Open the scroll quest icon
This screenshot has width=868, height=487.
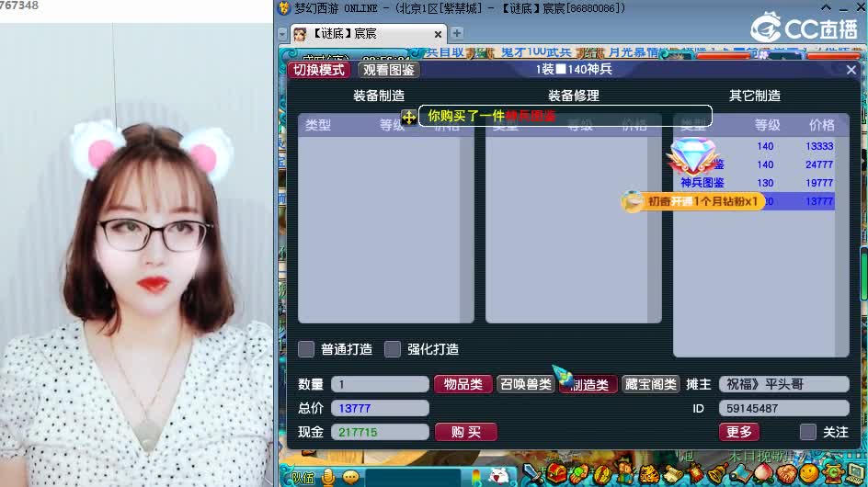[672, 475]
